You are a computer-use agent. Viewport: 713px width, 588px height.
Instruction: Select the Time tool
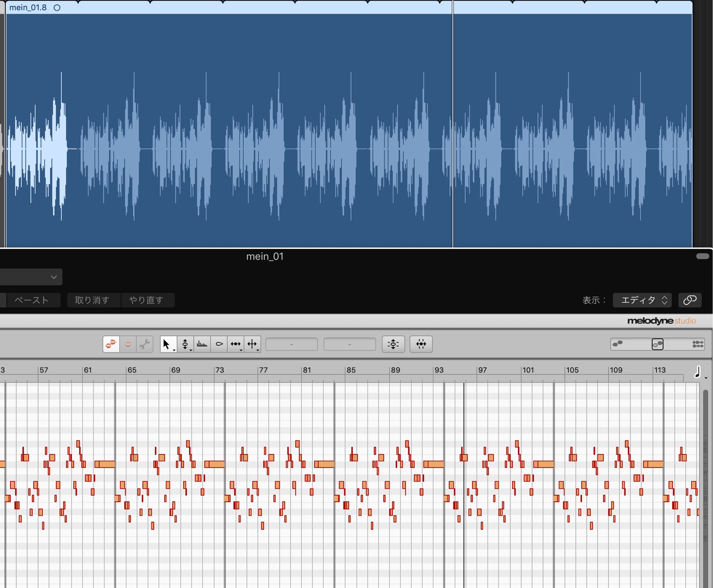click(x=236, y=344)
